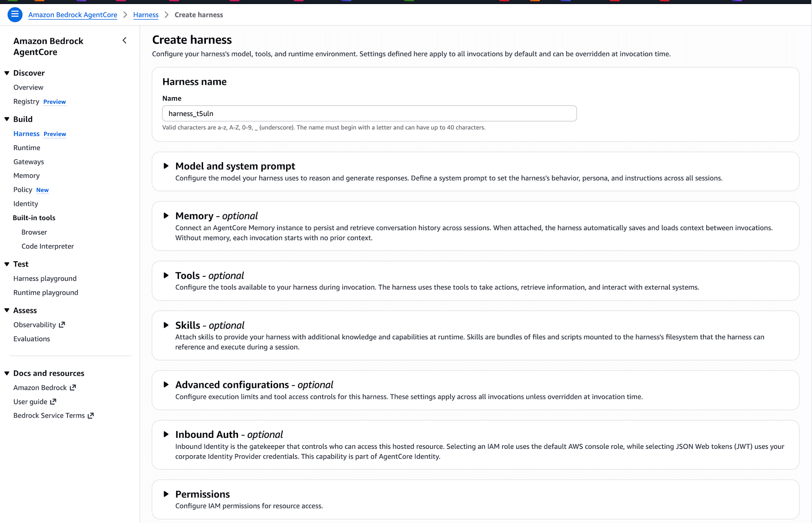Screen dimensions: 812x523
Task: Expand the Inbound Auth section
Action: pos(166,435)
